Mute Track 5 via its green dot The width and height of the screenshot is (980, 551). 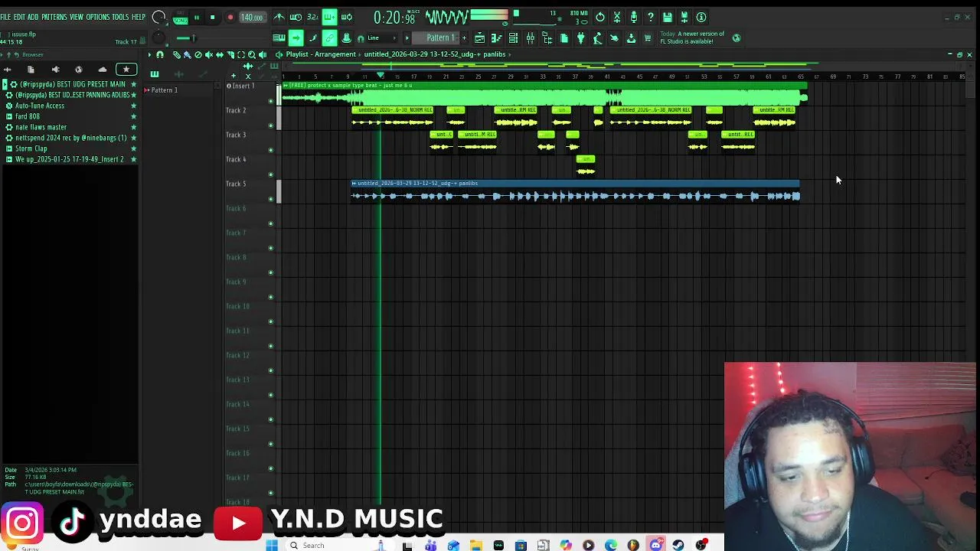click(270, 199)
